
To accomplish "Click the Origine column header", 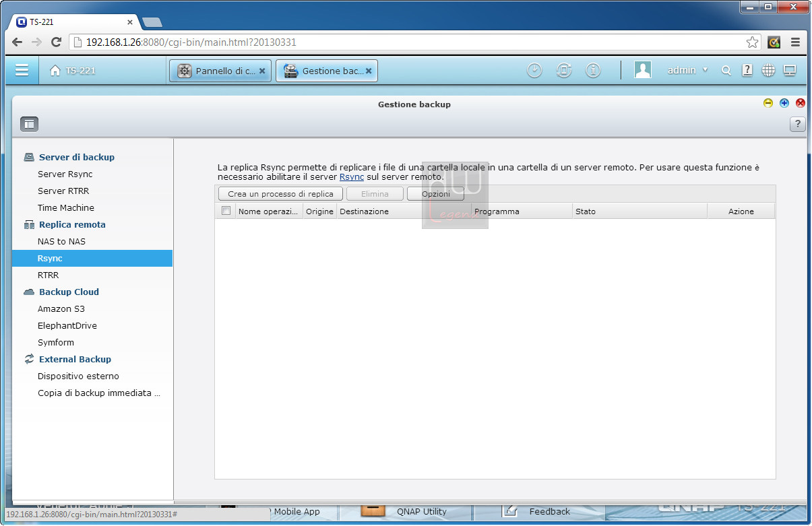I will click(319, 211).
